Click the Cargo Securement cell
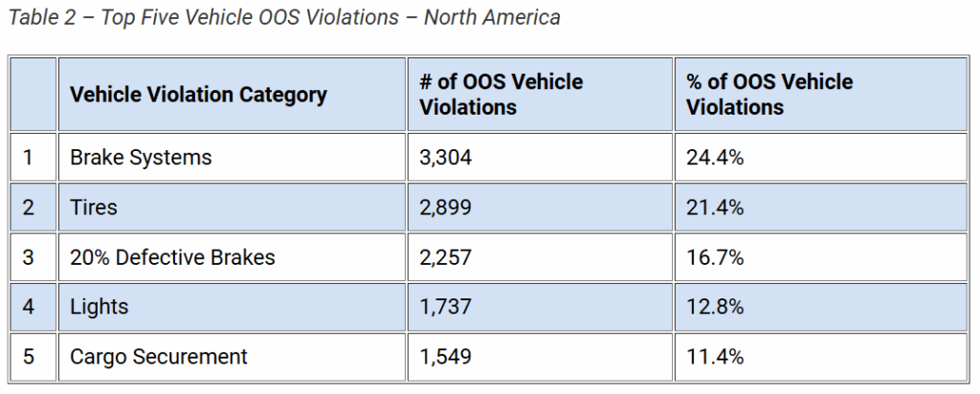980x394 pixels. pos(159,357)
